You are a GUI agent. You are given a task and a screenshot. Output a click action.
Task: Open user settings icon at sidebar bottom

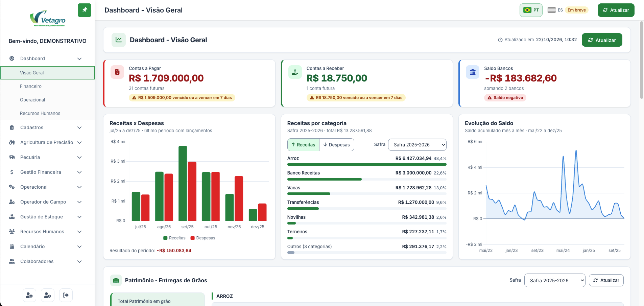coord(29,295)
